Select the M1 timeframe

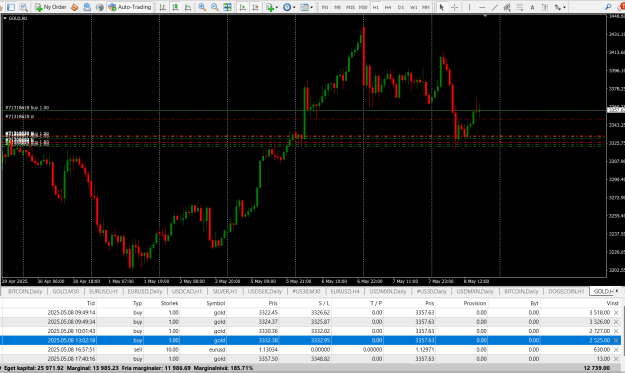pyautogui.click(x=325, y=7)
